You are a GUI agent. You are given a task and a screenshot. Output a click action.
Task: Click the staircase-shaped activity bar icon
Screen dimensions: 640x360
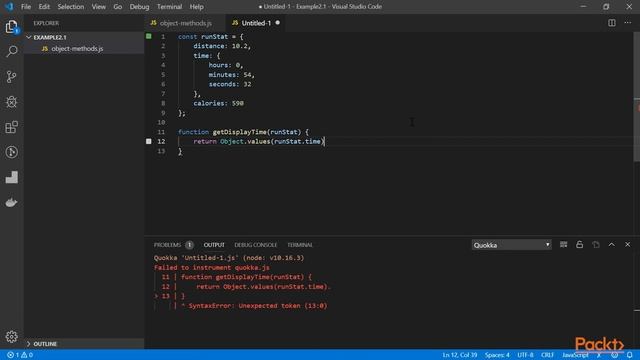point(11,177)
